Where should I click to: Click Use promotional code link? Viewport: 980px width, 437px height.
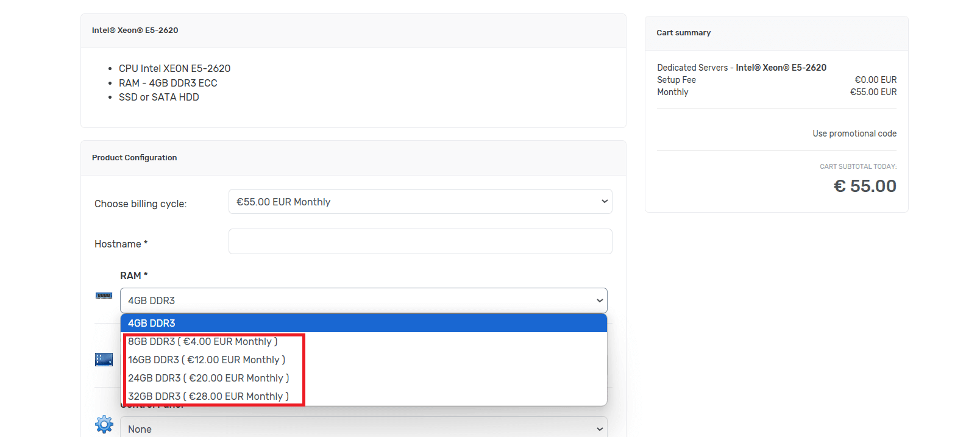(x=854, y=133)
